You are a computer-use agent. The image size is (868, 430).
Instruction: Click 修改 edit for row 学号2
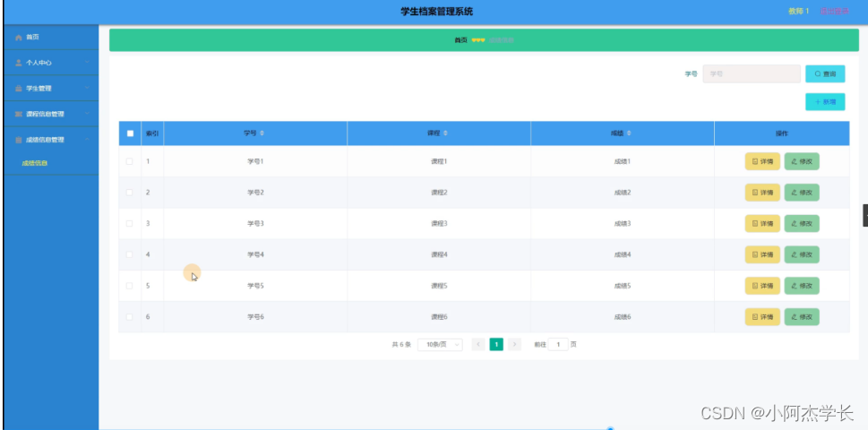pos(802,193)
